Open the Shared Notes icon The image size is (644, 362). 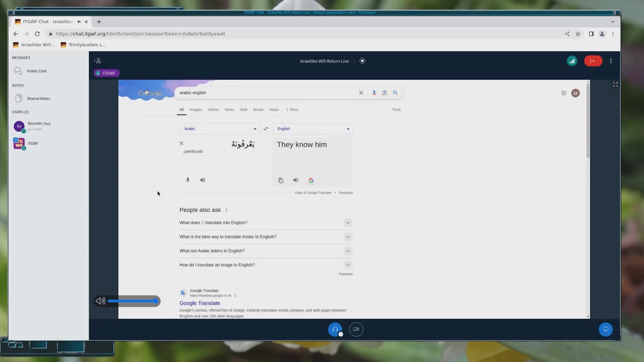click(x=19, y=98)
